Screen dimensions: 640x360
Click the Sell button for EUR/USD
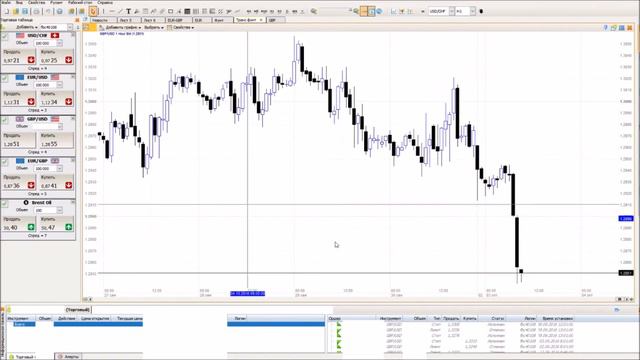(x=18, y=98)
